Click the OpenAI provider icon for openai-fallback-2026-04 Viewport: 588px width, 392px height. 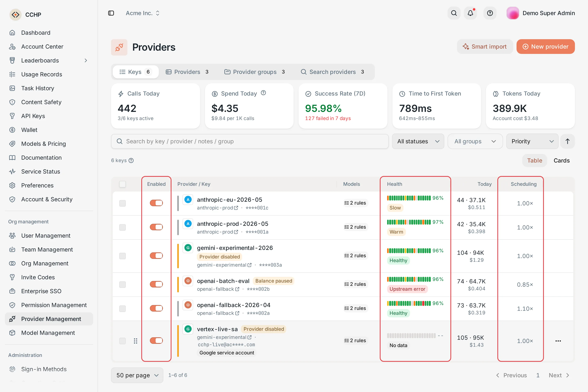(188, 305)
